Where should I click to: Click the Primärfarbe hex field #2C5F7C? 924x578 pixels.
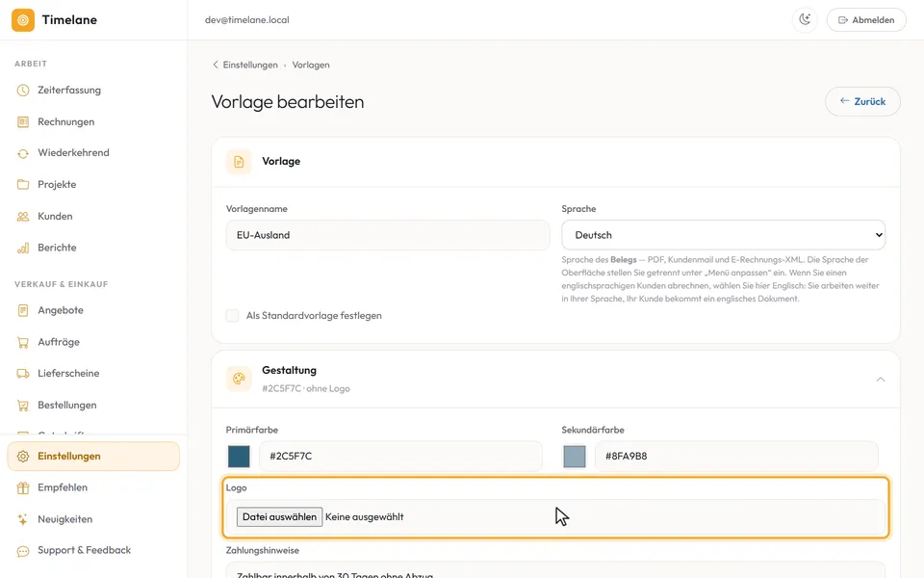point(400,457)
